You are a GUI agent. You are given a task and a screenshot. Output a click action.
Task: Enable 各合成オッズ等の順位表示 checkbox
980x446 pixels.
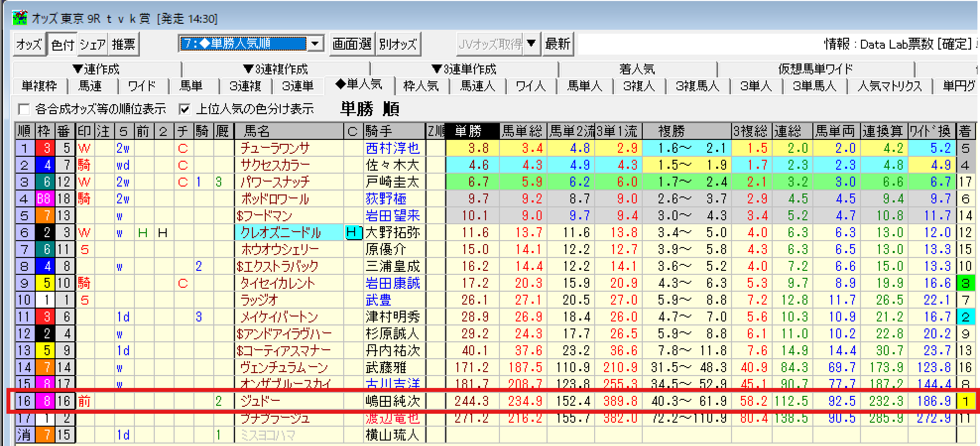click(23, 109)
